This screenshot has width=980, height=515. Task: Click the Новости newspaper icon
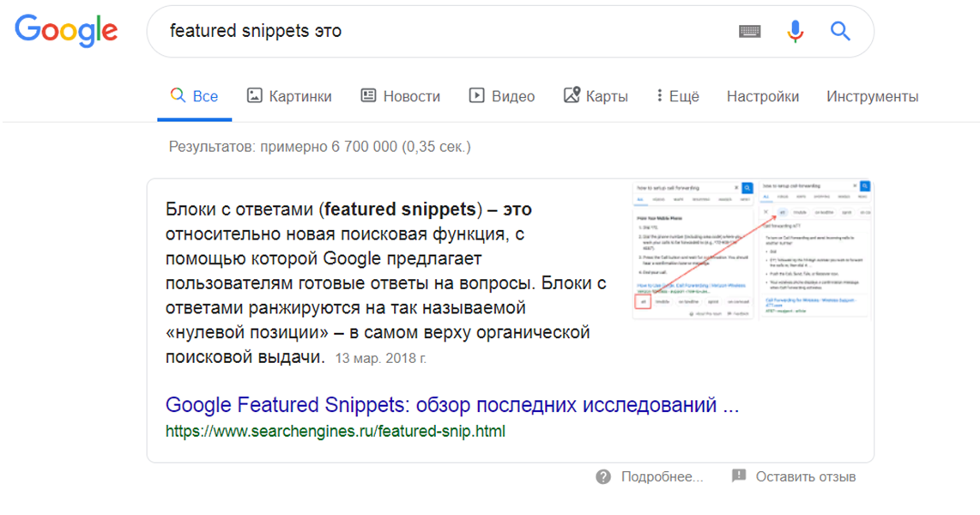tap(368, 95)
